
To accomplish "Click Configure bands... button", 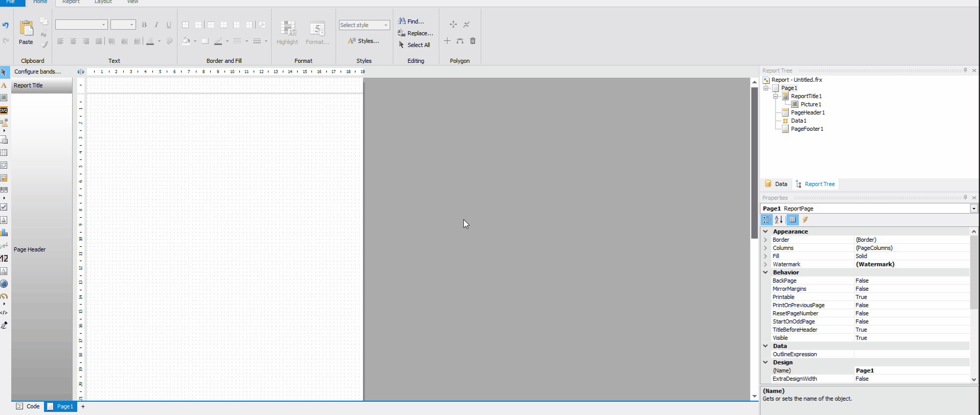I will [37, 72].
